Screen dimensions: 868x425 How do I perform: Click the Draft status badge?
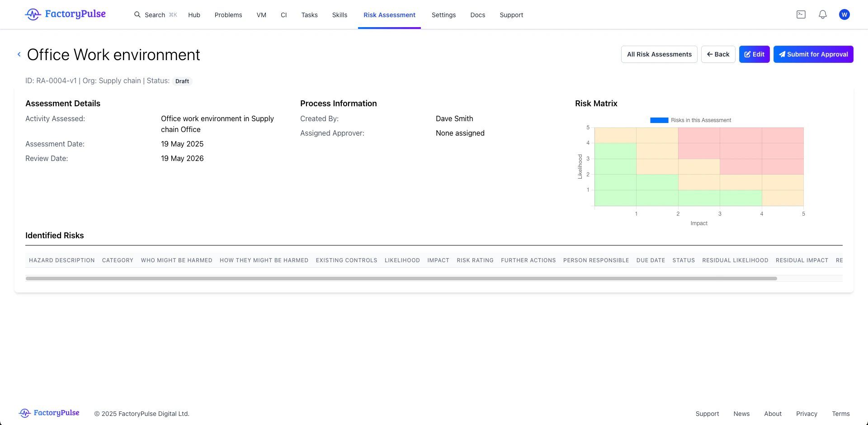coord(182,81)
